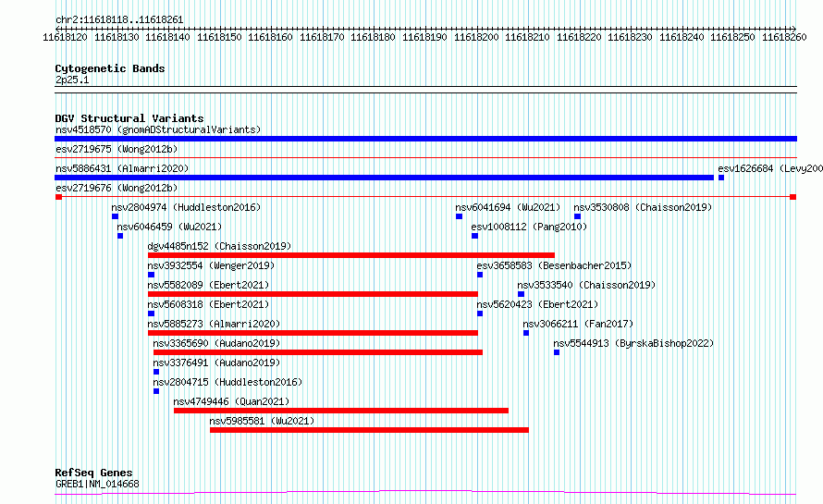Click the nsv5608318 blue square marker
This screenshot has width=823, height=504.
tap(151, 313)
